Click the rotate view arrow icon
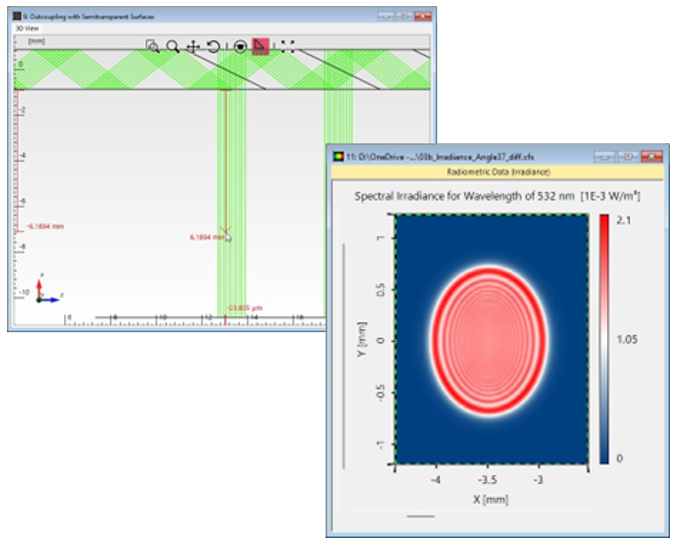The height and width of the screenshot is (544, 675). point(213,46)
